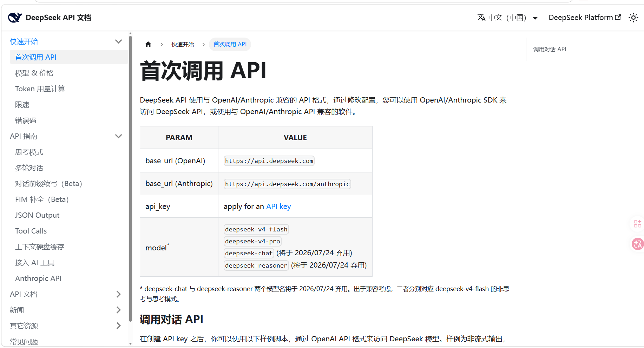This screenshot has width=644, height=348.
Task: Open the pink grid sparkle floating widget
Action: 637,224
